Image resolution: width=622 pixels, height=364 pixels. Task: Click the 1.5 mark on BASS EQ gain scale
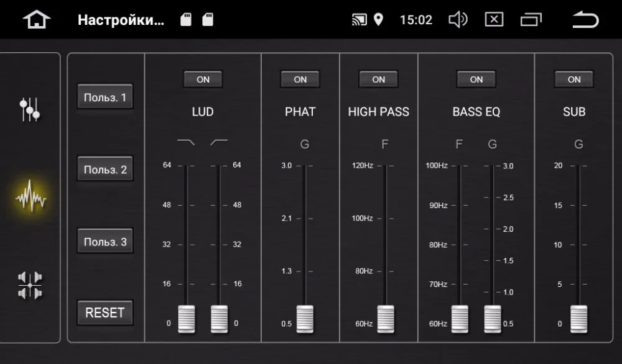(x=508, y=261)
